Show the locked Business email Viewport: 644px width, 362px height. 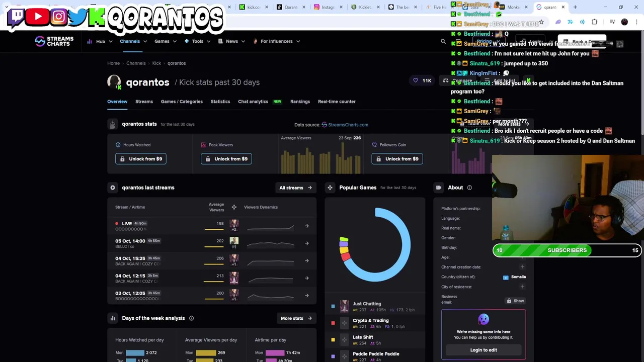tap(515, 301)
